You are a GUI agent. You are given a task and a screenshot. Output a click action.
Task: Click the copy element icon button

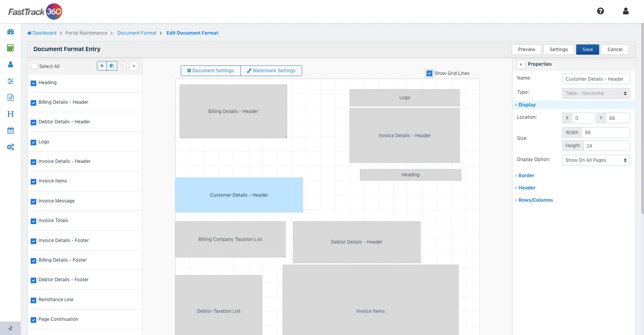(x=112, y=66)
